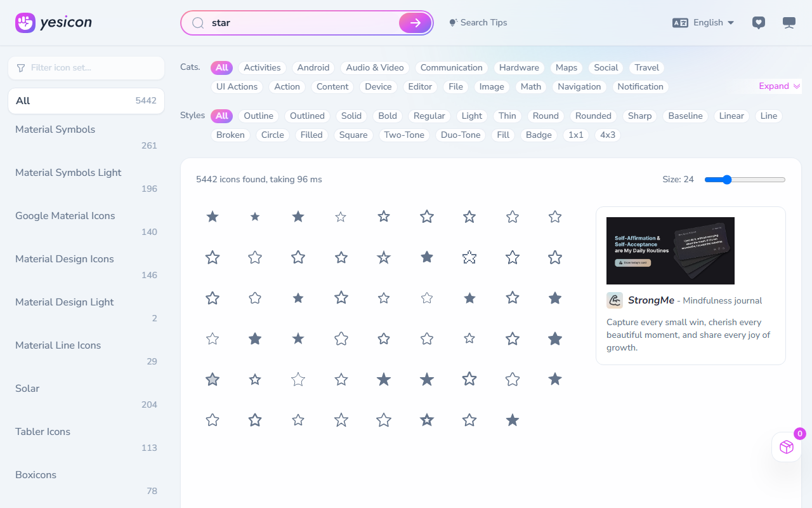Filter by Communication category
Screen dimensions: 812x508
[452, 68]
